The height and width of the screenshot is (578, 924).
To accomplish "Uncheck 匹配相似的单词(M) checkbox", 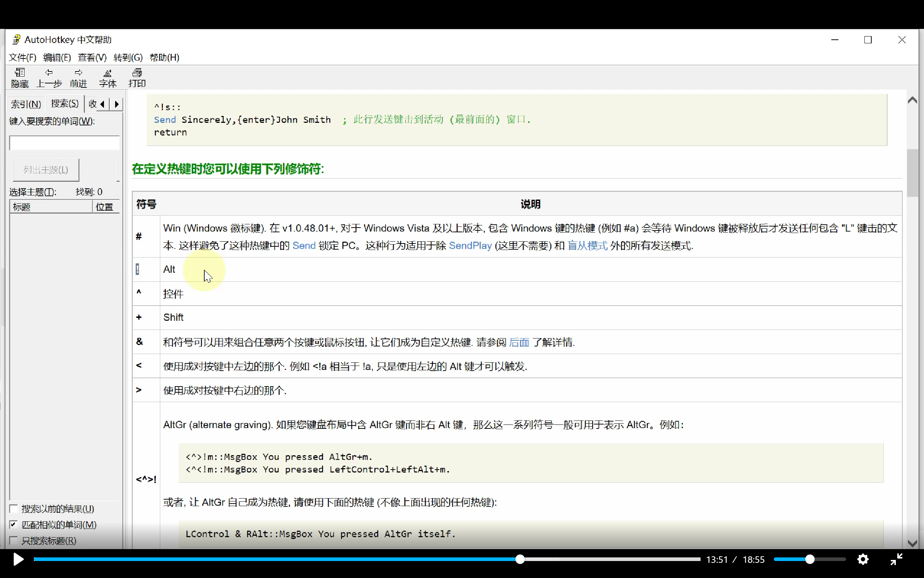I will 14,525.
